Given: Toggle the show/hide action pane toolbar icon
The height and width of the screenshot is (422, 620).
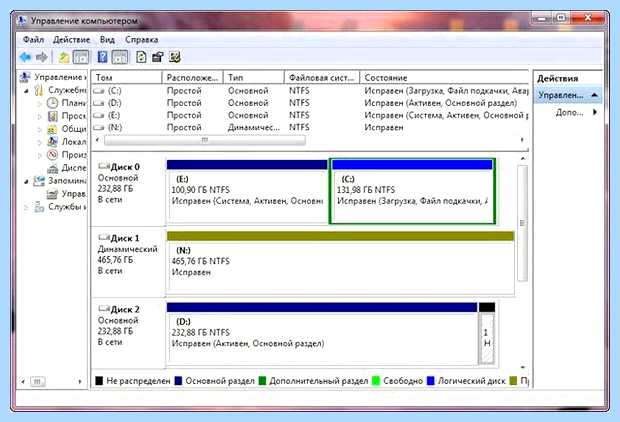Looking at the screenshot, I should click(x=120, y=57).
